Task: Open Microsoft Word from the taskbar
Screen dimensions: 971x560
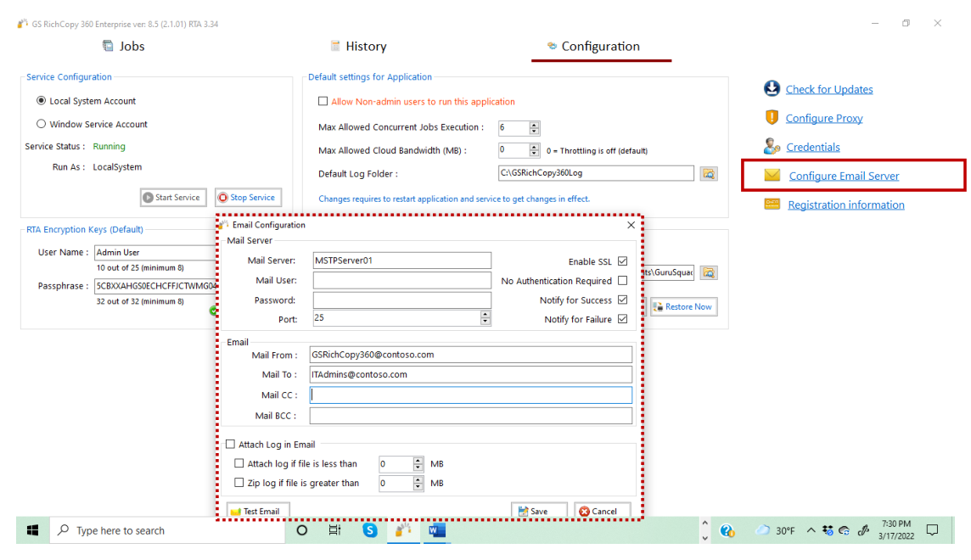Action: point(436,530)
